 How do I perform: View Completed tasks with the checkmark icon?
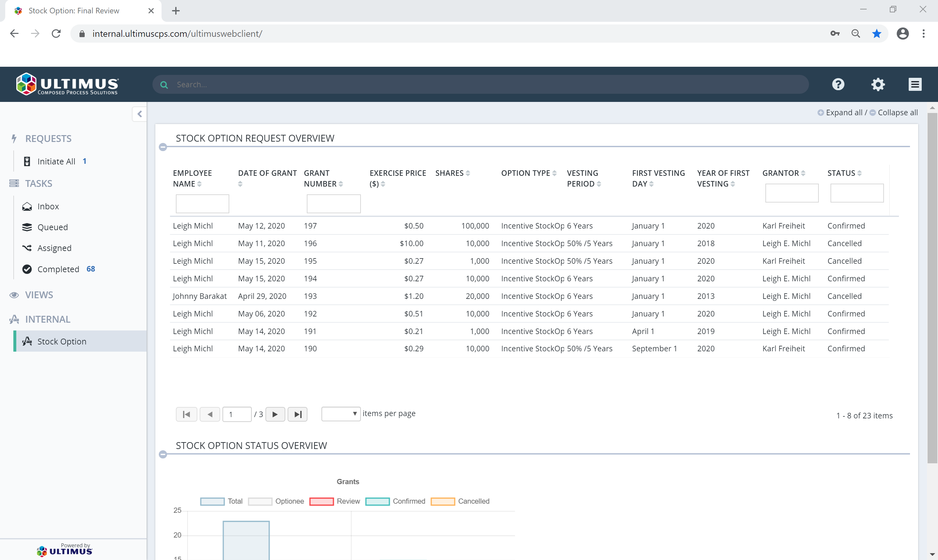pos(27,269)
